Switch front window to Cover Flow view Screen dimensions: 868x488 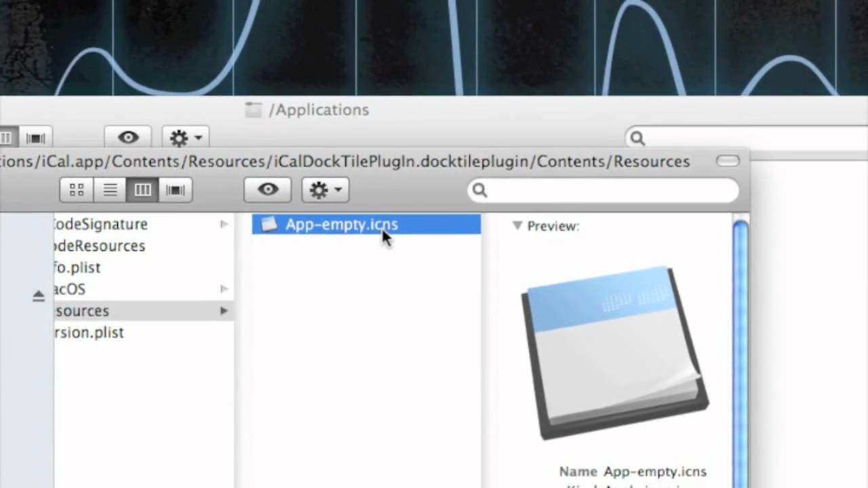click(x=176, y=190)
